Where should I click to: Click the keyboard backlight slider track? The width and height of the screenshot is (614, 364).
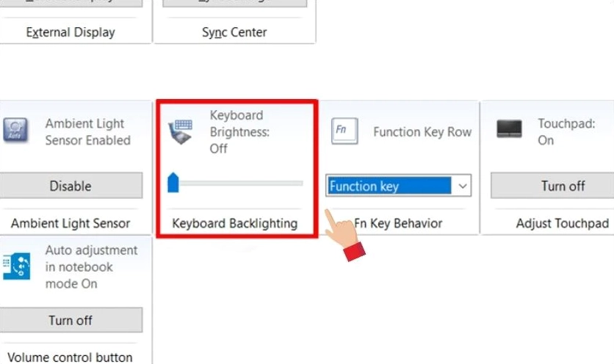click(242, 183)
